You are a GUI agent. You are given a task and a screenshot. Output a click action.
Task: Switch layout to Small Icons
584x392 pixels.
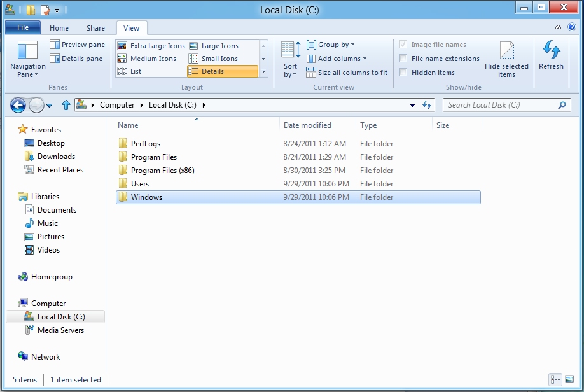(x=213, y=59)
